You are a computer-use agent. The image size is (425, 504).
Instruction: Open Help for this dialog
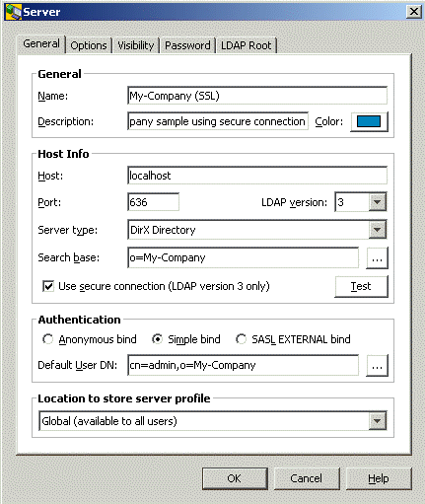click(379, 478)
